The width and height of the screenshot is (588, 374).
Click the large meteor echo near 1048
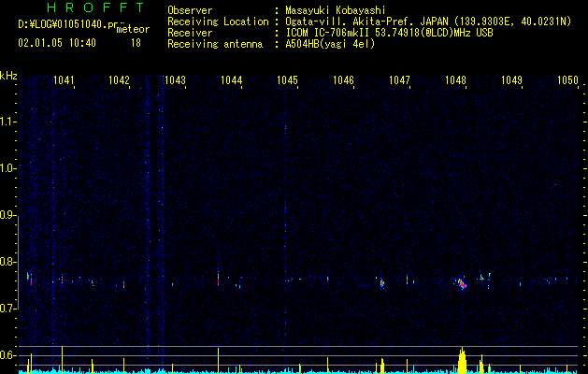coord(462,283)
